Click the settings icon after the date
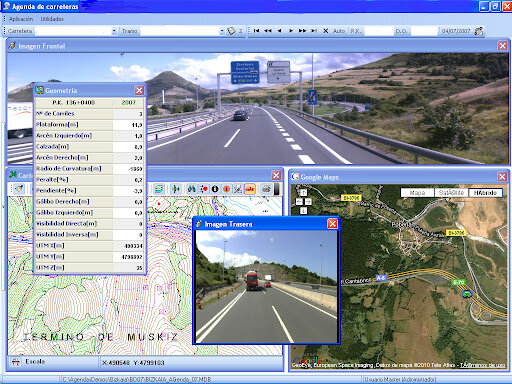Image resolution: width=512 pixels, height=384 pixels. point(479,31)
